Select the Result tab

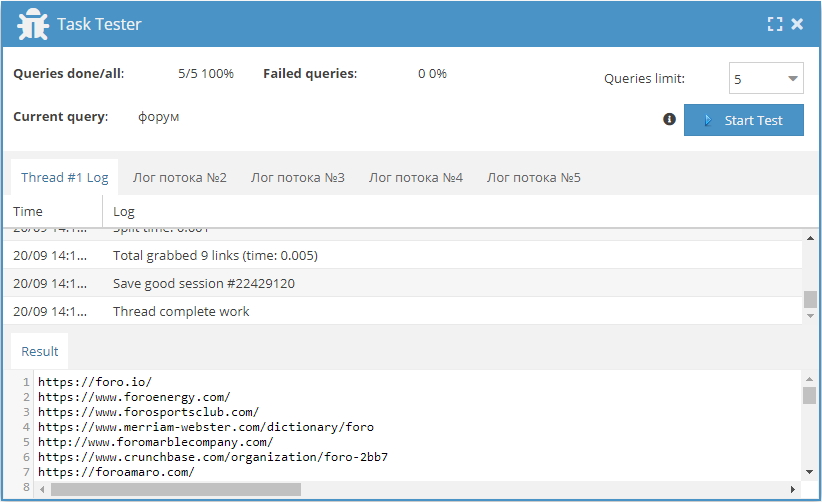[40, 351]
